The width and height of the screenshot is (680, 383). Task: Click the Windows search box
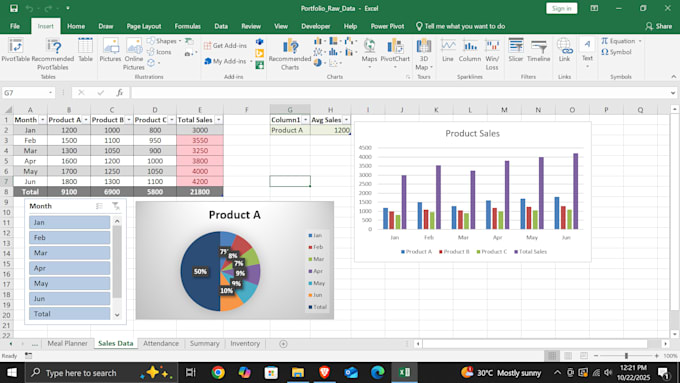(101, 373)
